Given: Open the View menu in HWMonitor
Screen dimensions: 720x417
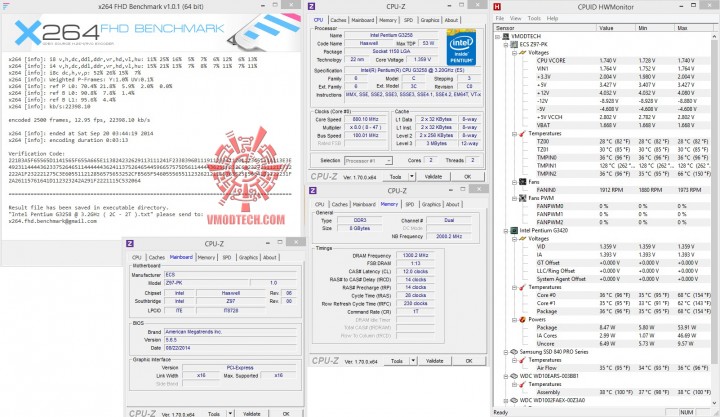Looking at the screenshot, I should coord(516,18).
